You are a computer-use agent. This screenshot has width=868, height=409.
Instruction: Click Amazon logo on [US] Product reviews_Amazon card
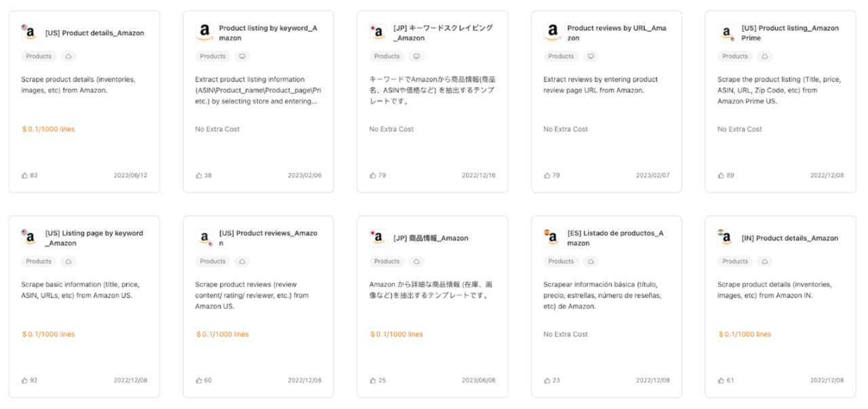[204, 237]
